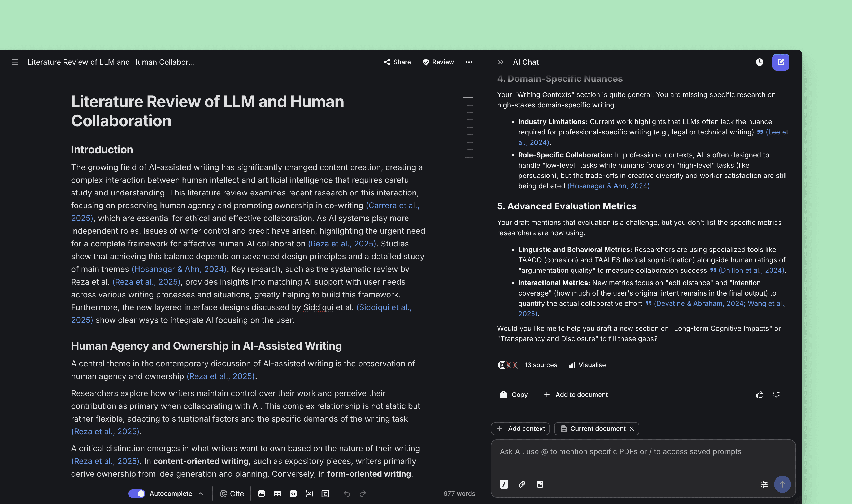Open the sidebar hamburger menu
Screen dimensions: 852x504
(15, 62)
